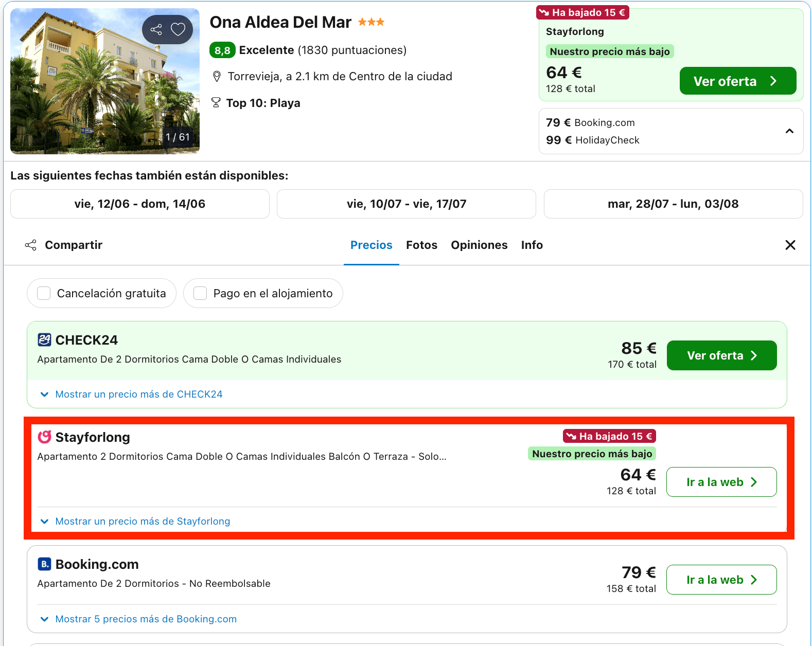812x646 pixels.
Task: Open the Opiniones tab
Action: point(480,245)
